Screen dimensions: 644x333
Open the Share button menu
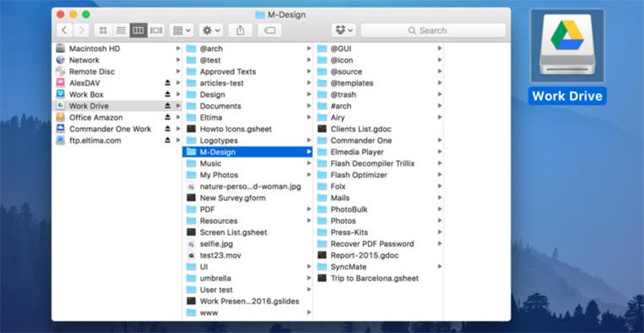tap(241, 31)
